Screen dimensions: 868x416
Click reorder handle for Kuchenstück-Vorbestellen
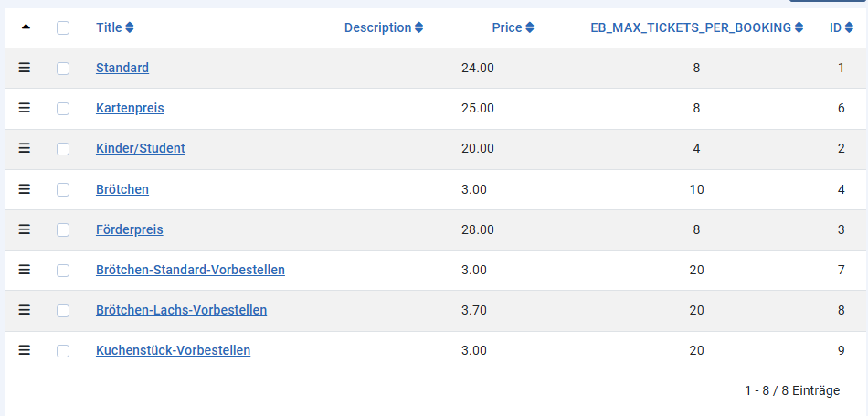click(25, 350)
